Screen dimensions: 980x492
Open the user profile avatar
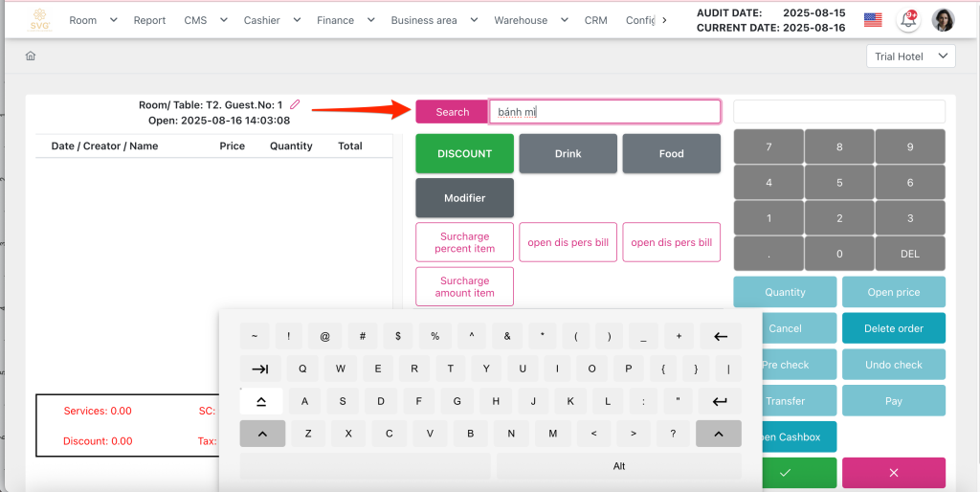tap(943, 20)
